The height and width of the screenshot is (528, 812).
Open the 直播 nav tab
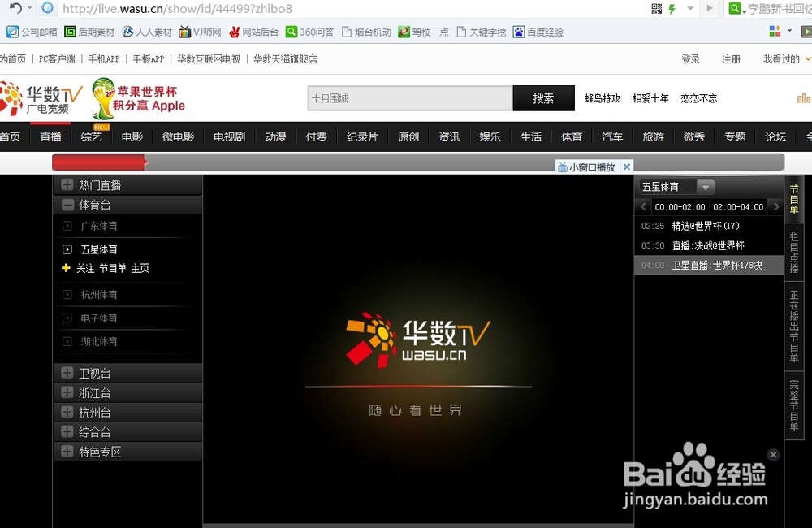50,136
